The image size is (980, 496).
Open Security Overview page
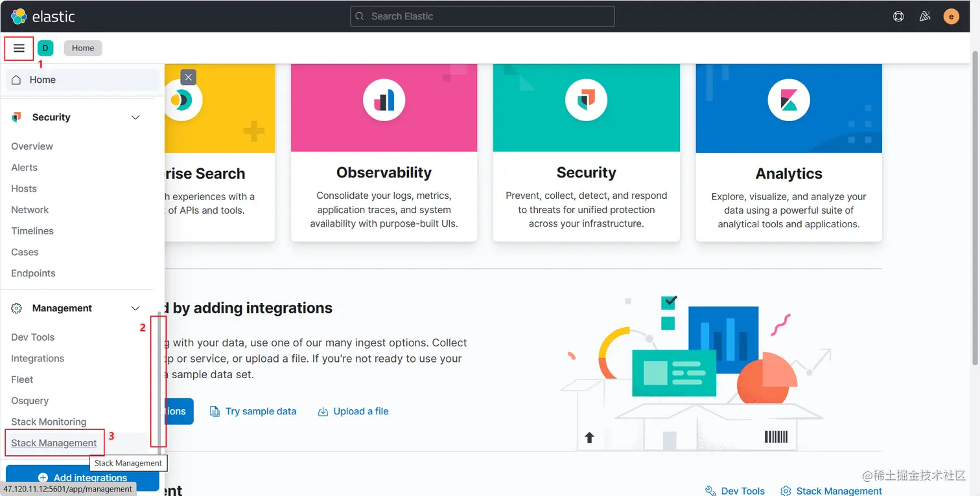(32, 146)
